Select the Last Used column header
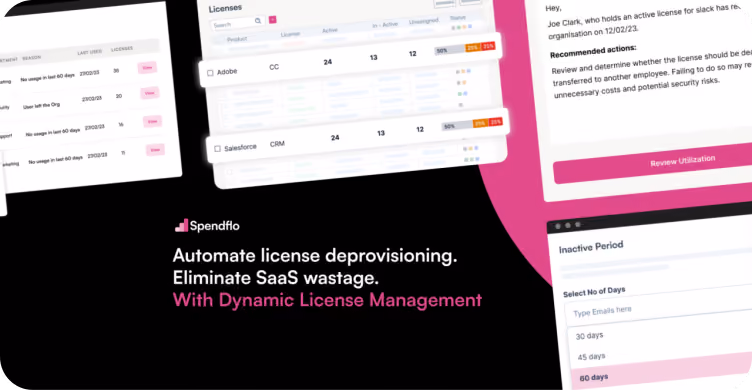 tap(89, 52)
